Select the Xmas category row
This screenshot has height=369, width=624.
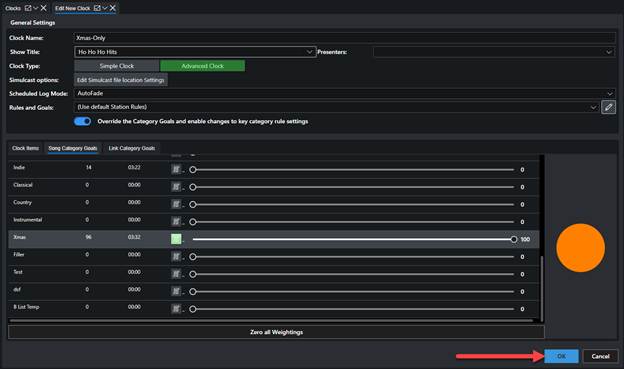click(x=274, y=239)
